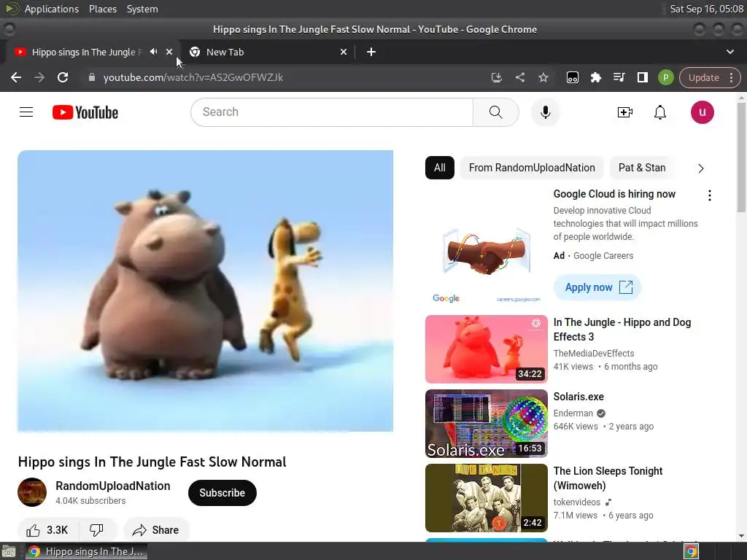This screenshot has width=747, height=560.
Task: Open the Applications menu
Action: 52,9
